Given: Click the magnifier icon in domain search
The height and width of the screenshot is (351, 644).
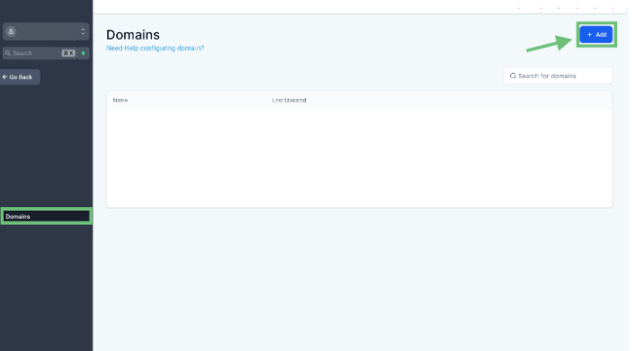Looking at the screenshot, I should pyautogui.click(x=513, y=76).
